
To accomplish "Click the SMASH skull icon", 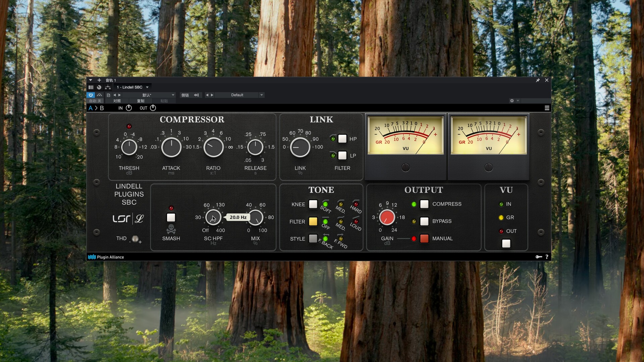I will coord(171,229).
